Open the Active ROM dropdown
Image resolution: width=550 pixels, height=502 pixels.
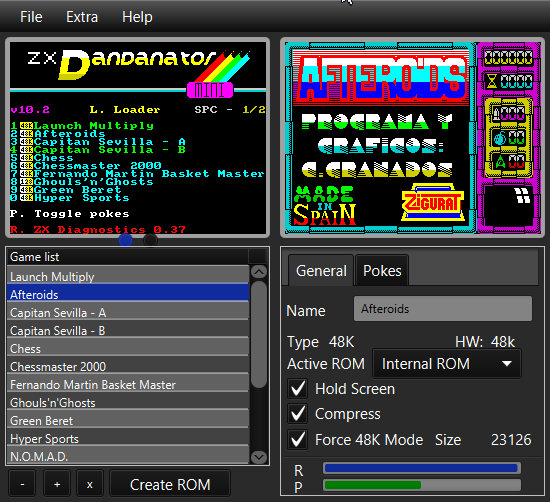[x=447, y=364]
